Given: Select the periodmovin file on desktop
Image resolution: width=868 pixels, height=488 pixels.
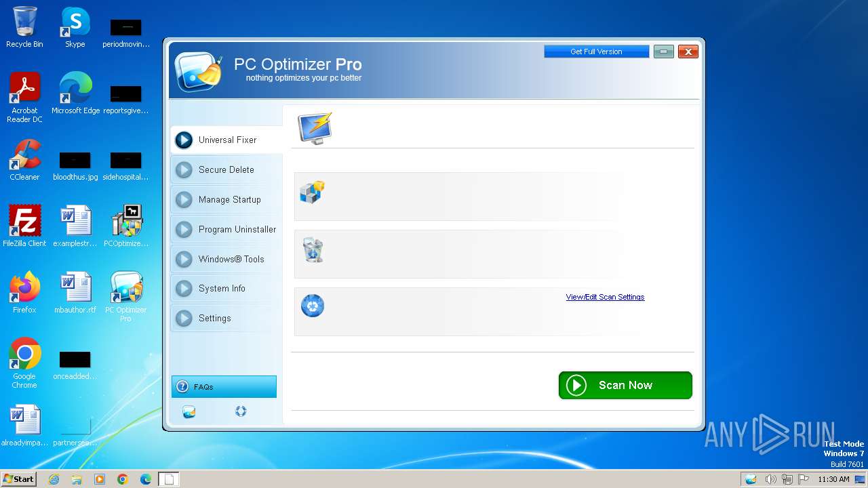Looking at the screenshot, I should 126,33.
